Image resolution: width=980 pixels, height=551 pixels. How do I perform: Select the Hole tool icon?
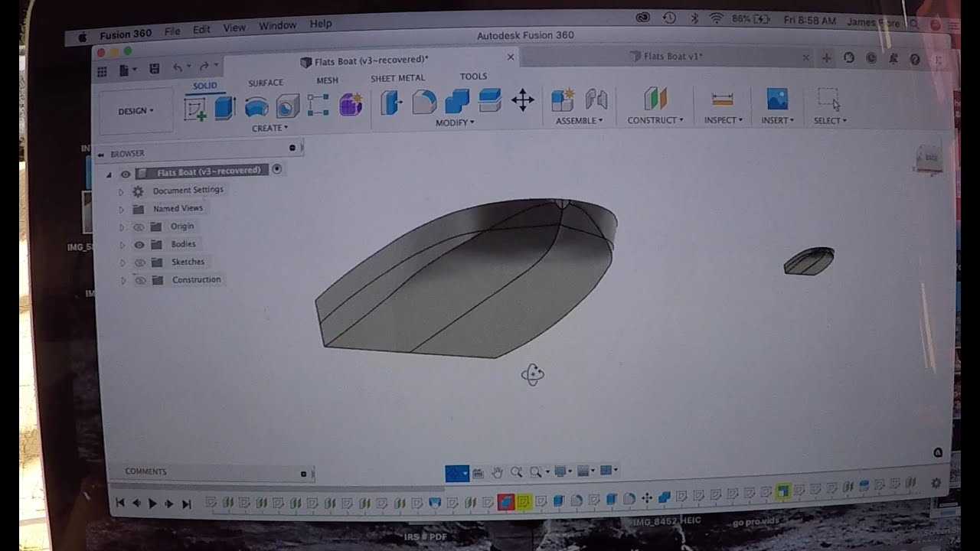[287, 106]
